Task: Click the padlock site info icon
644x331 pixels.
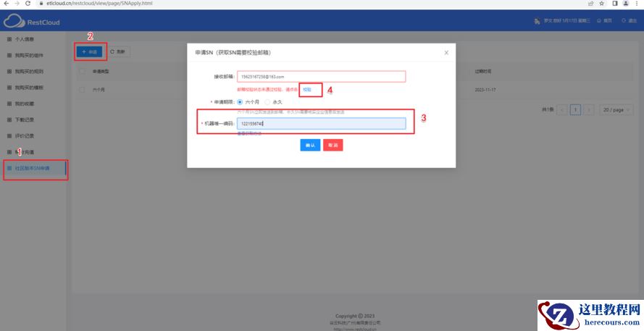Action: click(x=41, y=4)
